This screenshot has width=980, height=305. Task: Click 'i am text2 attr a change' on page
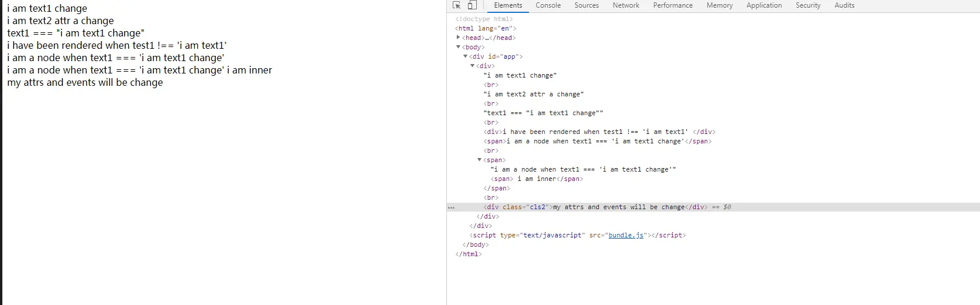60,21
